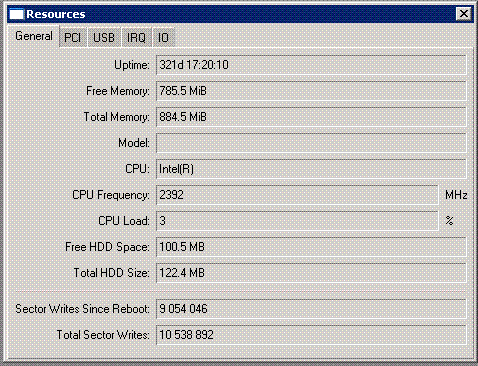Screen dimensions: 478x366
Task: Switch to the PCI tab
Action: [72, 37]
